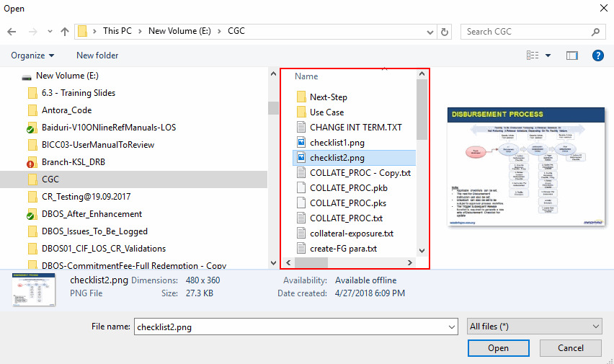Screen dimensions: 614x364
Task: Expand the address bar previous locations
Action: (x=429, y=32)
